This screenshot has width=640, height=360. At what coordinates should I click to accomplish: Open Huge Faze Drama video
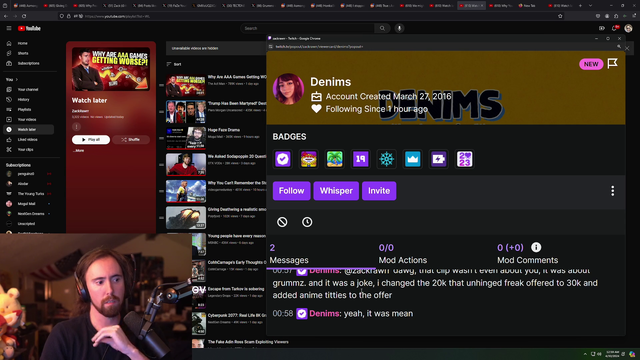click(224, 130)
